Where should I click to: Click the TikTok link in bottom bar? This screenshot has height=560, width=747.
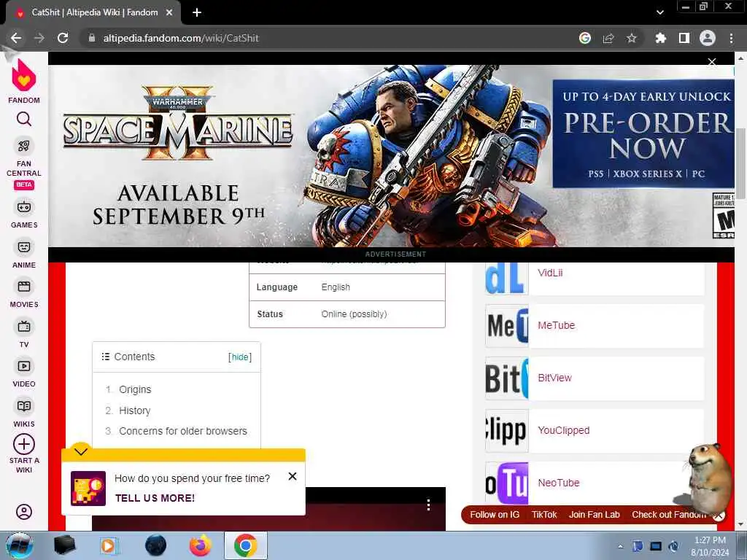(544, 515)
